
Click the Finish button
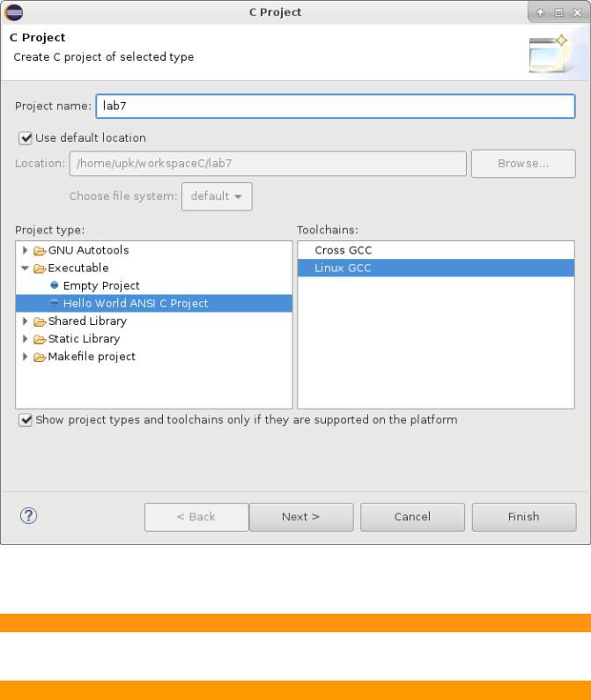(524, 517)
